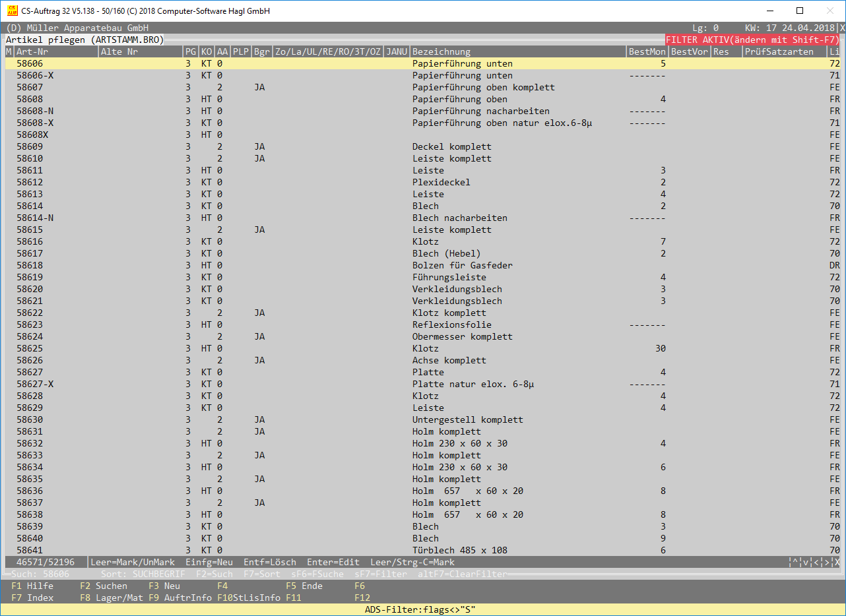
Task: Select F5 Ende in function key bar
Action: coord(304,586)
